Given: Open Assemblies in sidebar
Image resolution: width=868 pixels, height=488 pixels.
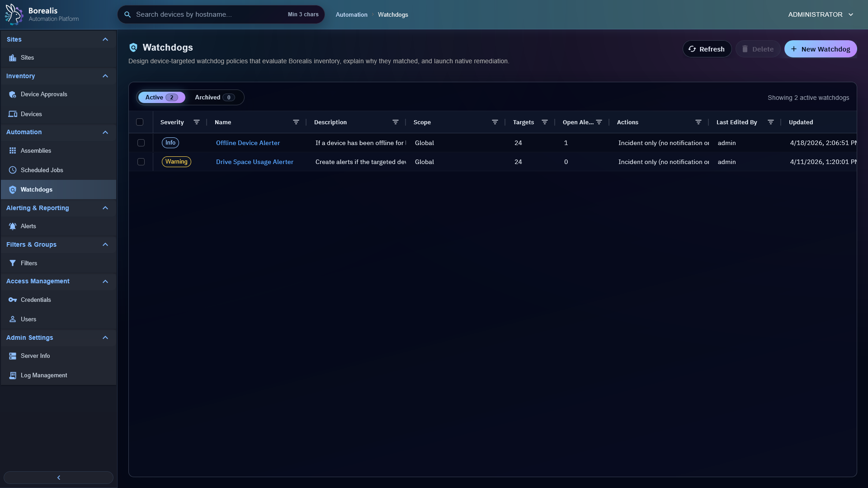Looking at the screenshot, I should pos(58,150).
